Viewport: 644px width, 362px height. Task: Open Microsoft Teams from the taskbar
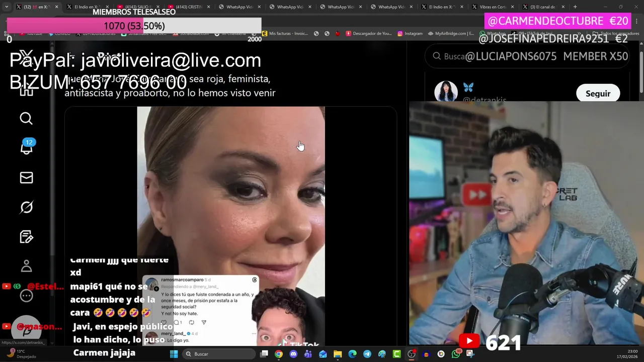[308, 354]
